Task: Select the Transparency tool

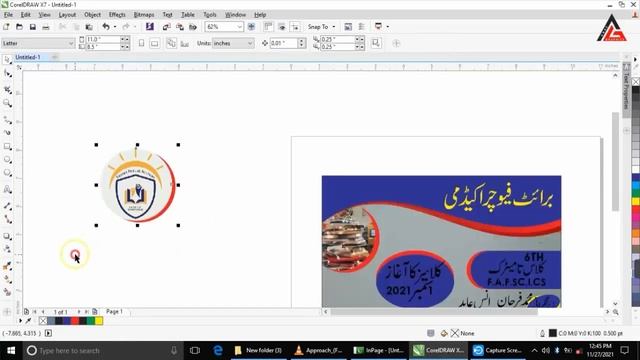Action: pos(7,249)
